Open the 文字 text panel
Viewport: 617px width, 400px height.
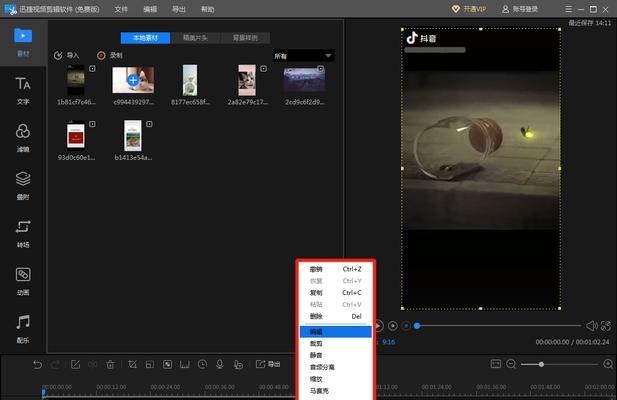tap(23, 90)
